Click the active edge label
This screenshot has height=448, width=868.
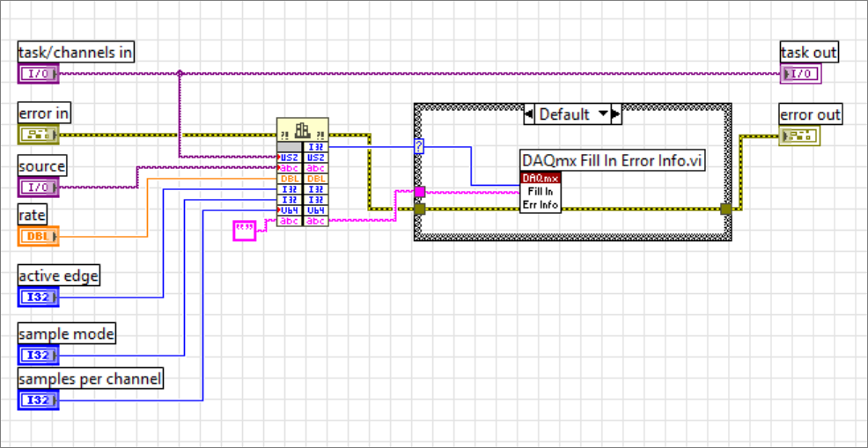(x=59, y=275)
